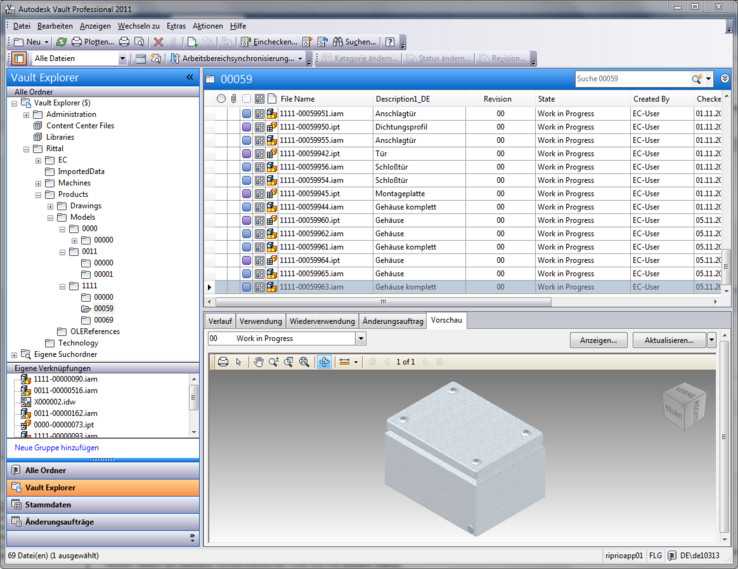Click the file list horizontal scrollbar
This screenshot has height=569, width=738.
(x=380, y=300)
